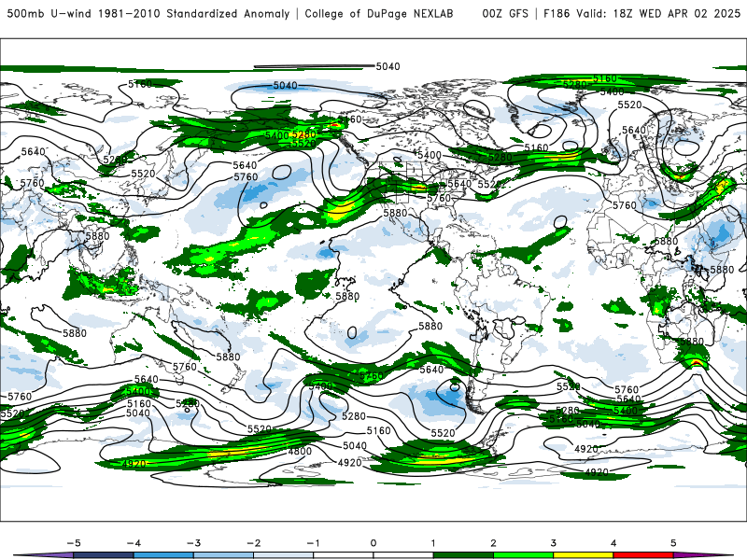Image resolution: width=747 pixels, height=560 pixels.
Task: Select the light blue -3 to -2 colorbar segment
Action: coord(223,555)
